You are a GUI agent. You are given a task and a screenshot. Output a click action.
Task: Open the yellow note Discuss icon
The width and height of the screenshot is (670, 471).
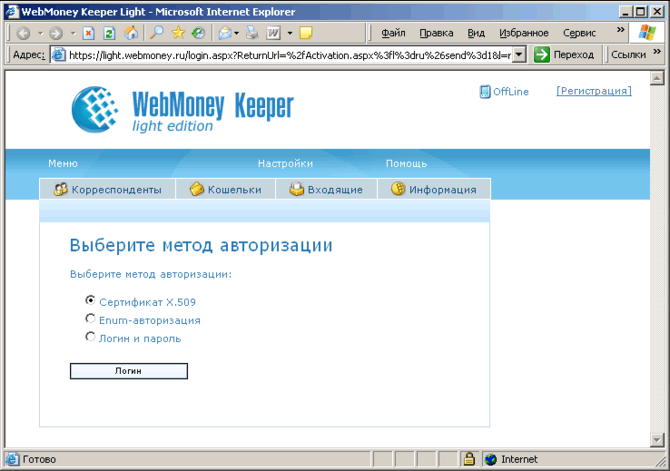click(x=306, y=33)
